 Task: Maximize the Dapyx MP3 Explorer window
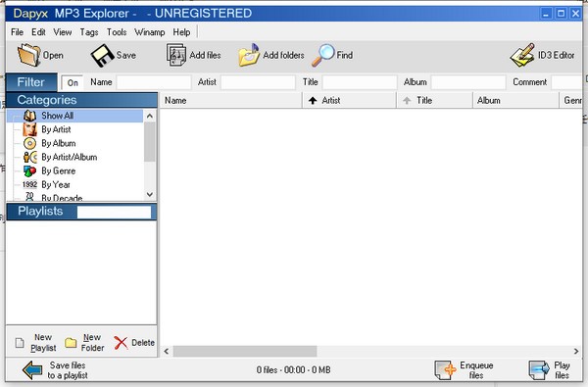tap(561, 14)
